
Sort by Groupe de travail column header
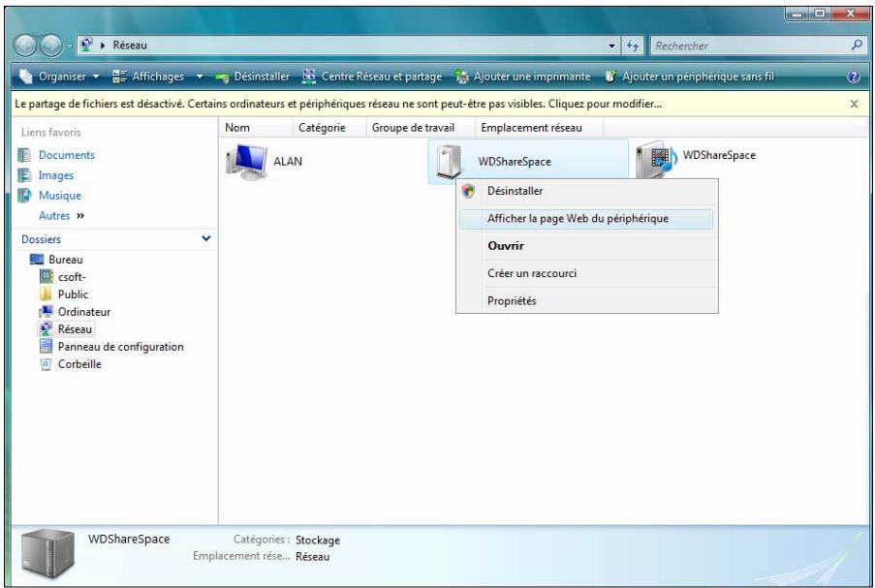(421, 128)
